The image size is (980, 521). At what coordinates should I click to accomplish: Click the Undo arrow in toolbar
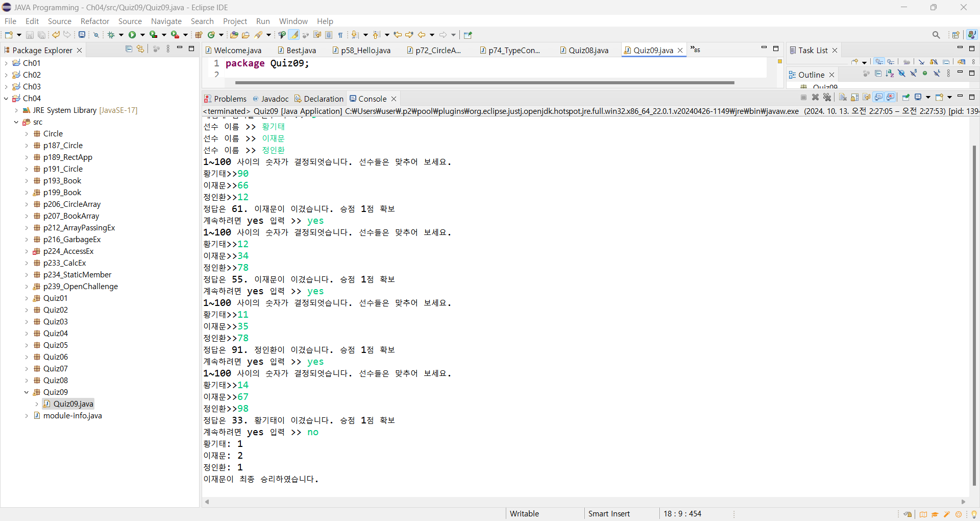[x=56, y=35]
